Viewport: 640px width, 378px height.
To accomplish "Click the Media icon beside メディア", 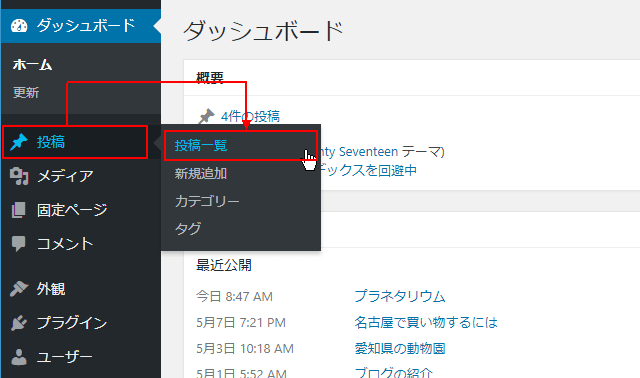I will (x=19, y=176).
